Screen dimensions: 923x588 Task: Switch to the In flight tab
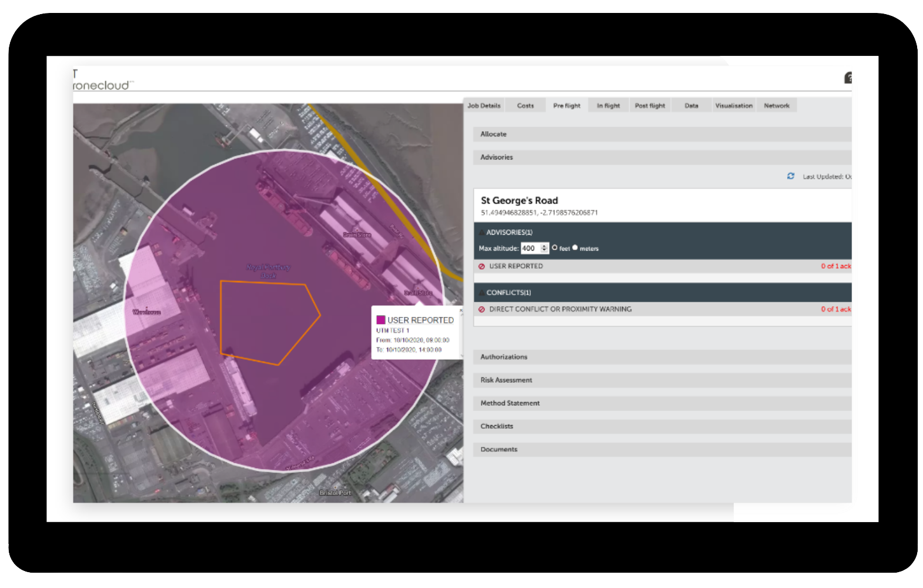pos(608,106)
